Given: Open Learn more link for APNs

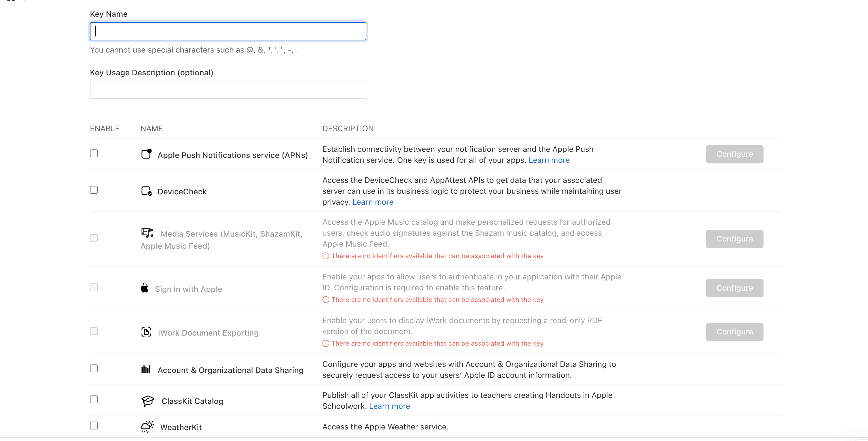Looking at the screenshot, I should coord(549,160).
